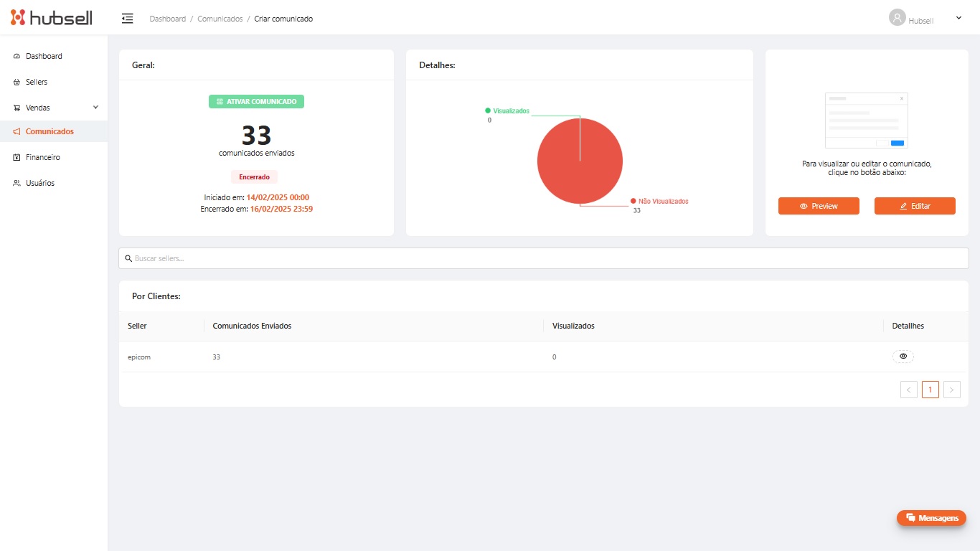
Task: Open Usuários page in sidebar
Action: [x=39, y=183]
